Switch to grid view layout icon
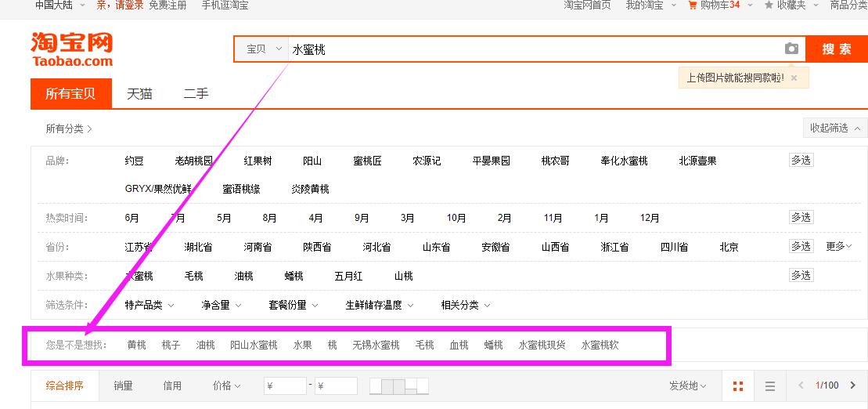The image size is (868, 409). 737,385
